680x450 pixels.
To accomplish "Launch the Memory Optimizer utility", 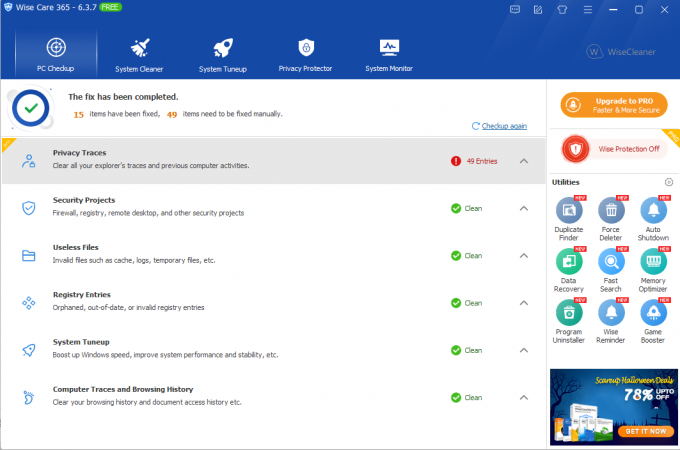I will 653,270.
